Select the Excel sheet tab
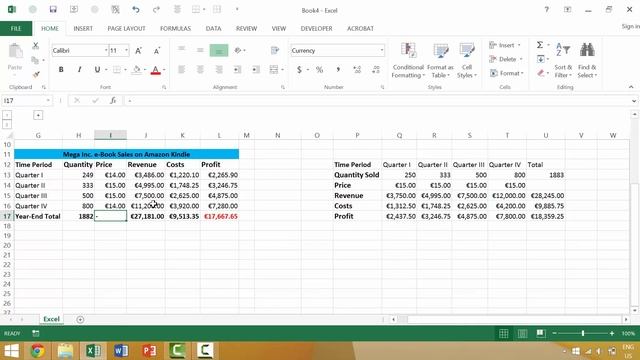 click(x=51, y=319)
